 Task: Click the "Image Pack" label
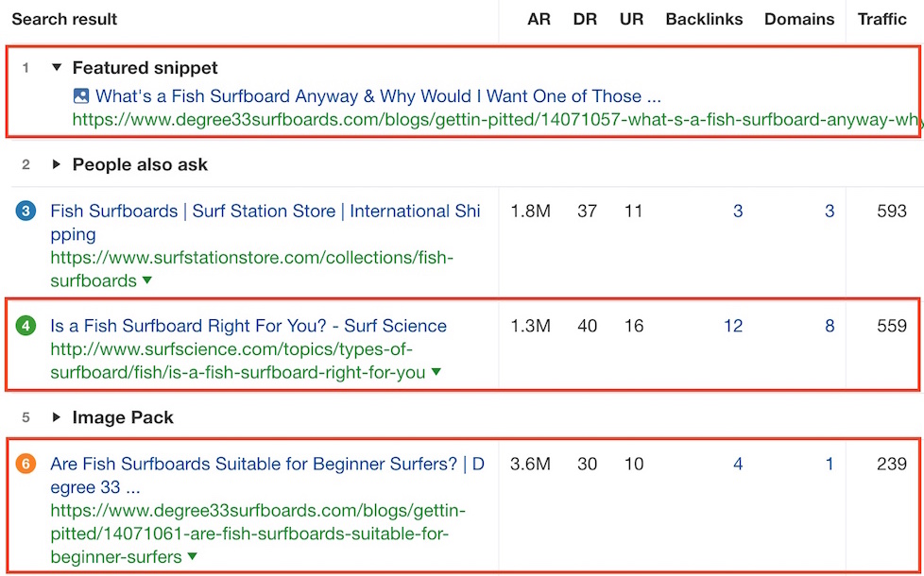(123, 417)
